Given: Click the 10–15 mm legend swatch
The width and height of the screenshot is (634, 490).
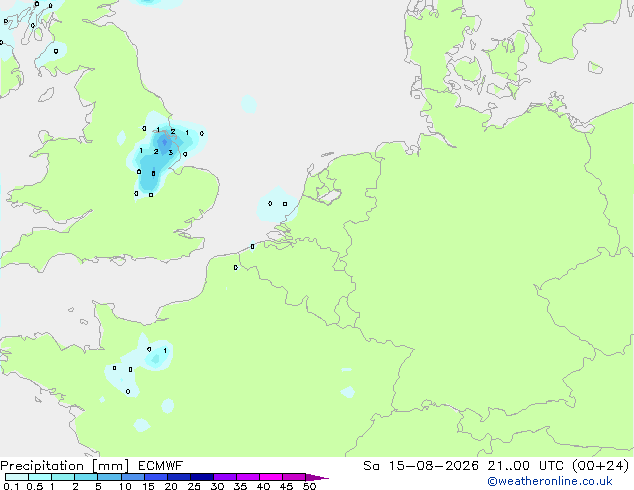Looking at the screenshot, I should tap(132, 477).
